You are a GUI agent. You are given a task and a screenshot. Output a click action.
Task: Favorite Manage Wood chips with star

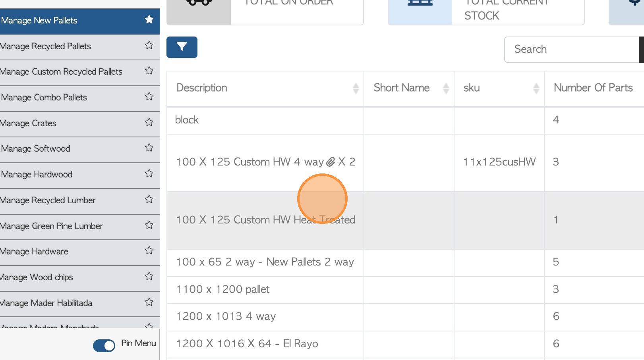point(149,276)
